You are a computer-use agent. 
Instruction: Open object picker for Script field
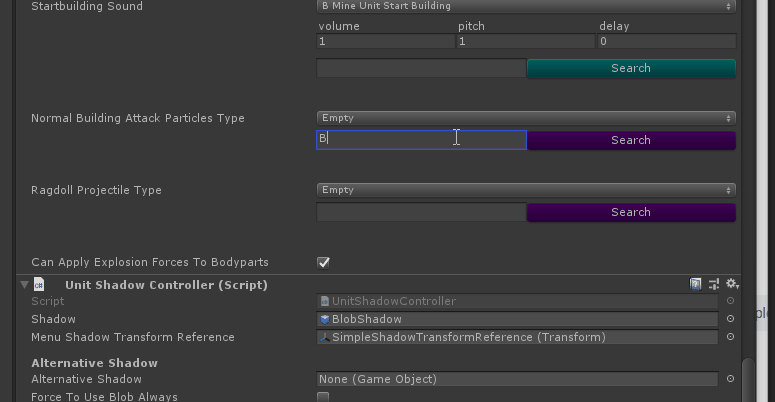[731, 301]
